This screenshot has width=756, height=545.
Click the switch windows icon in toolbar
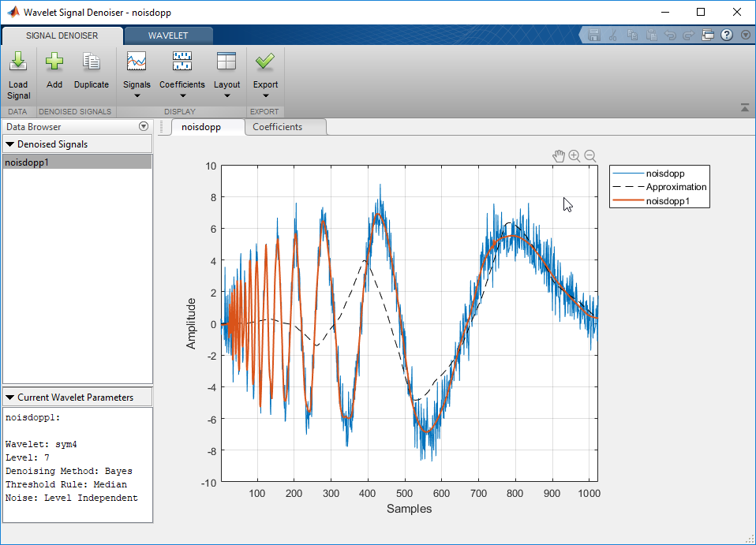click(x=708, y=35)
